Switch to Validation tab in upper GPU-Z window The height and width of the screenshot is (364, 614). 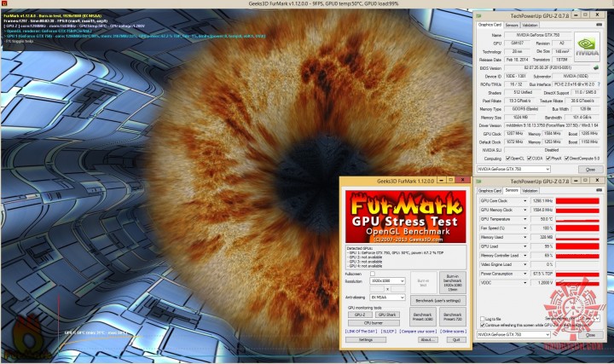530,25
